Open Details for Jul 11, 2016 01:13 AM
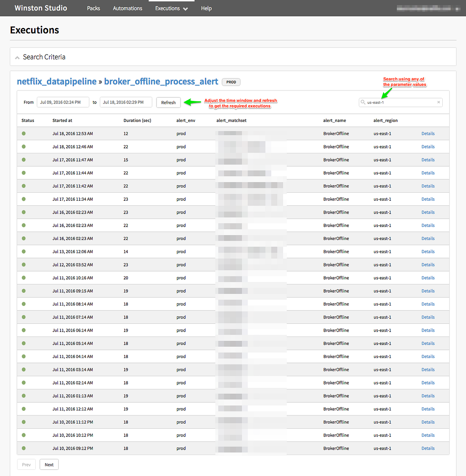This screenshot has height=476, width=466. pos(428,396)
